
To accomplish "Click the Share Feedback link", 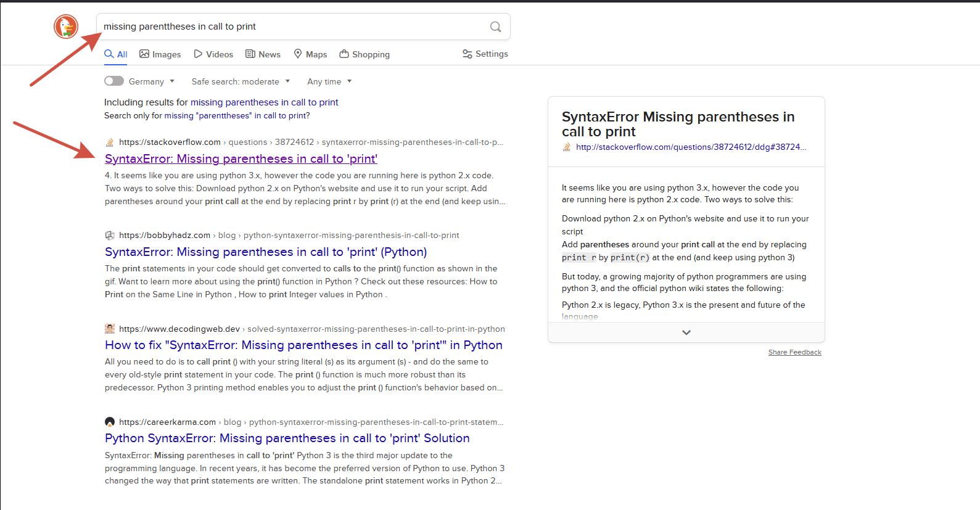I will (794, 352).
